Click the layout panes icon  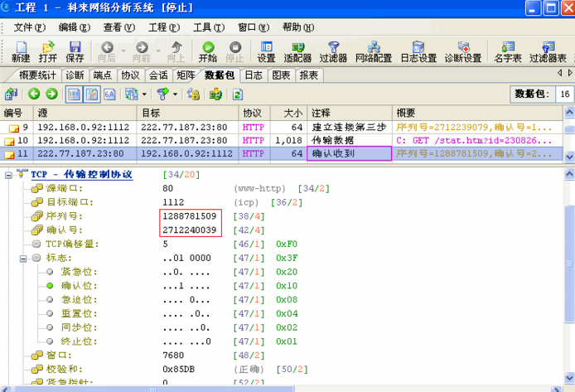(x=131, y=94)
